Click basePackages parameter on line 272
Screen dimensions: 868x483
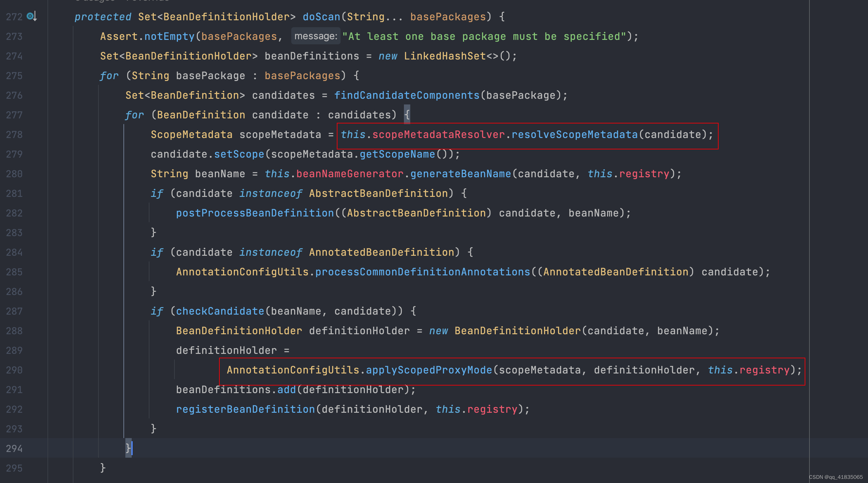(x=448, y=17)
